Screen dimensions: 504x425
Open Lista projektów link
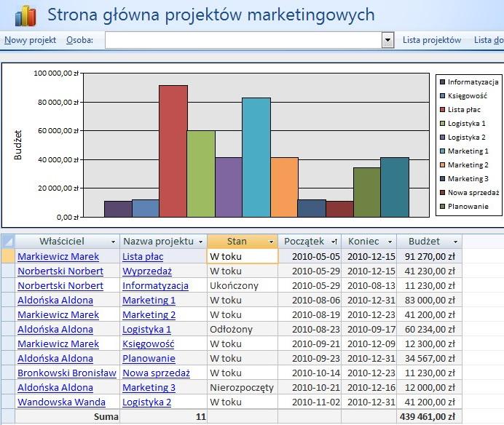point(432,40)
